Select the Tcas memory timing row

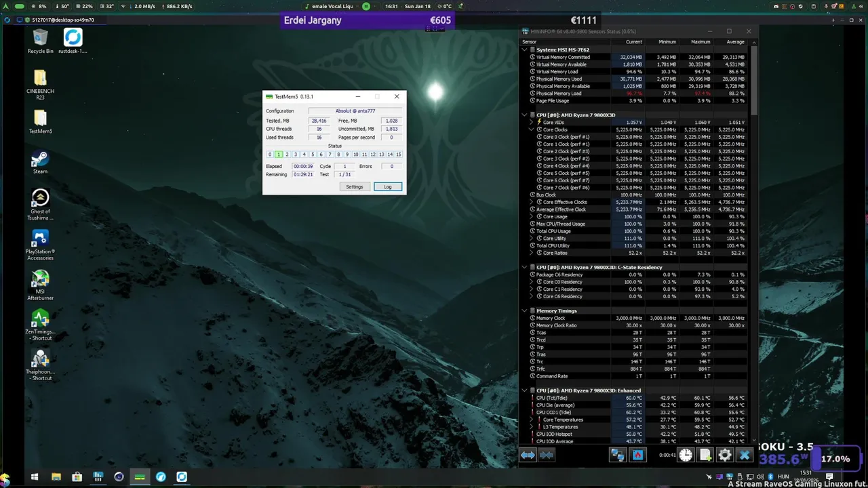click(x=637, y=333)
